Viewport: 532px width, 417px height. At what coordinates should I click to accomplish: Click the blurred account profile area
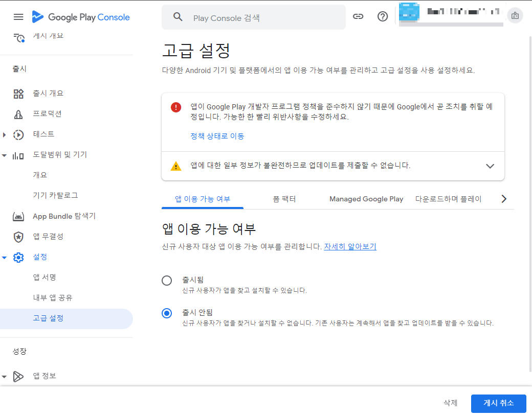click(451, 15)
